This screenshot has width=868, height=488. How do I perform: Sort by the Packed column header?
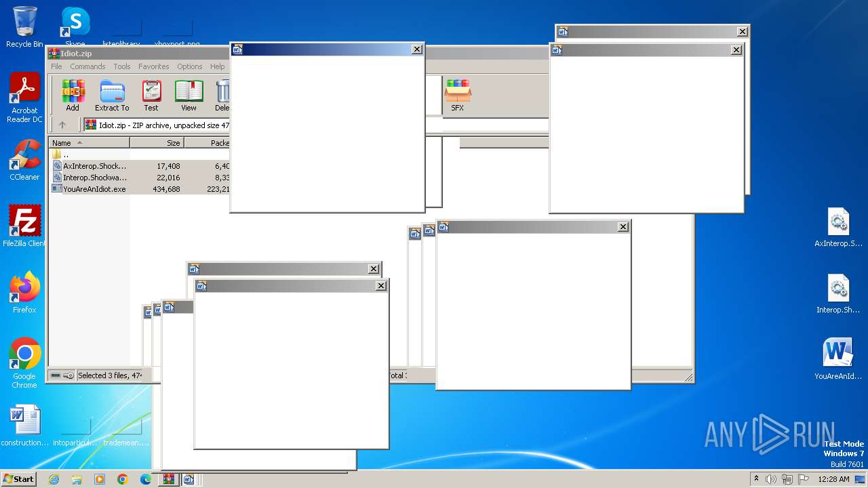coord(208,143)
